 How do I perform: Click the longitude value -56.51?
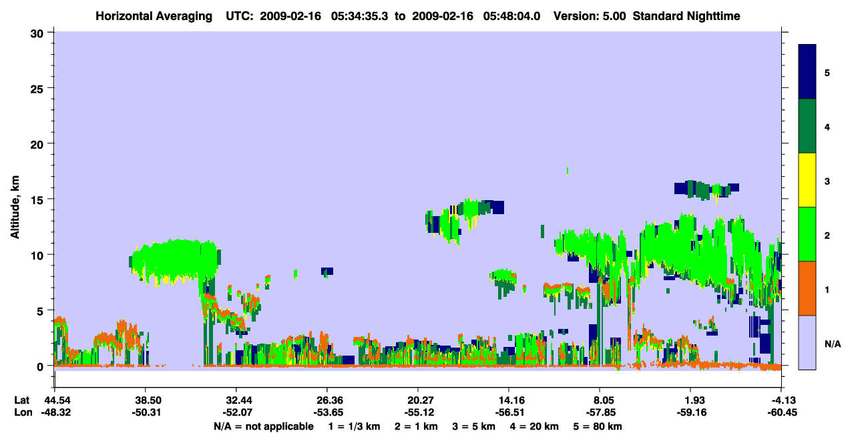tap(509, 412)
